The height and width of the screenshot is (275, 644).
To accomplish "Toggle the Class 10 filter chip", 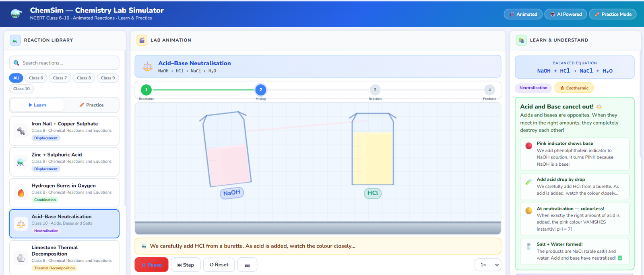I will pyautogui.click(x=21, y=89).
